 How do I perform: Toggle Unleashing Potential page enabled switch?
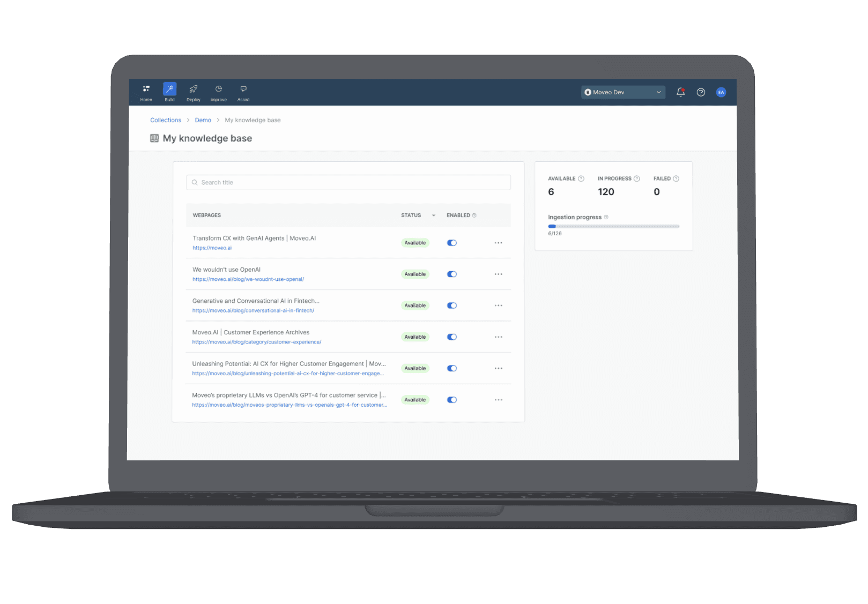click(x=452, y=368)
